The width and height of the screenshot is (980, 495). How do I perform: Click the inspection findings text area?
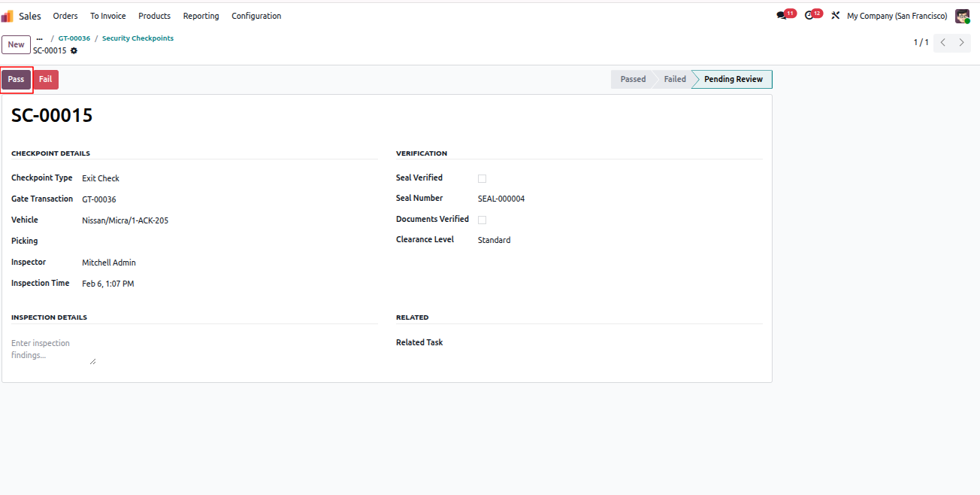(x=54, y=350)
